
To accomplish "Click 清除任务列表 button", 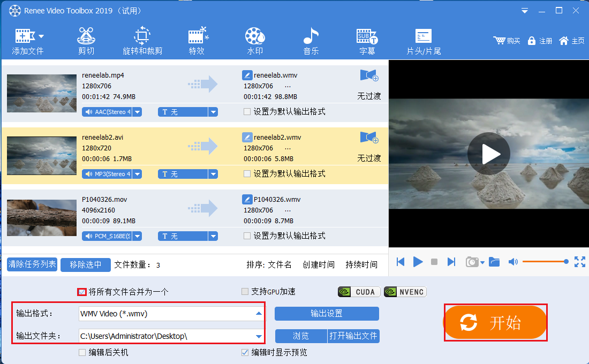I will 32,264.
